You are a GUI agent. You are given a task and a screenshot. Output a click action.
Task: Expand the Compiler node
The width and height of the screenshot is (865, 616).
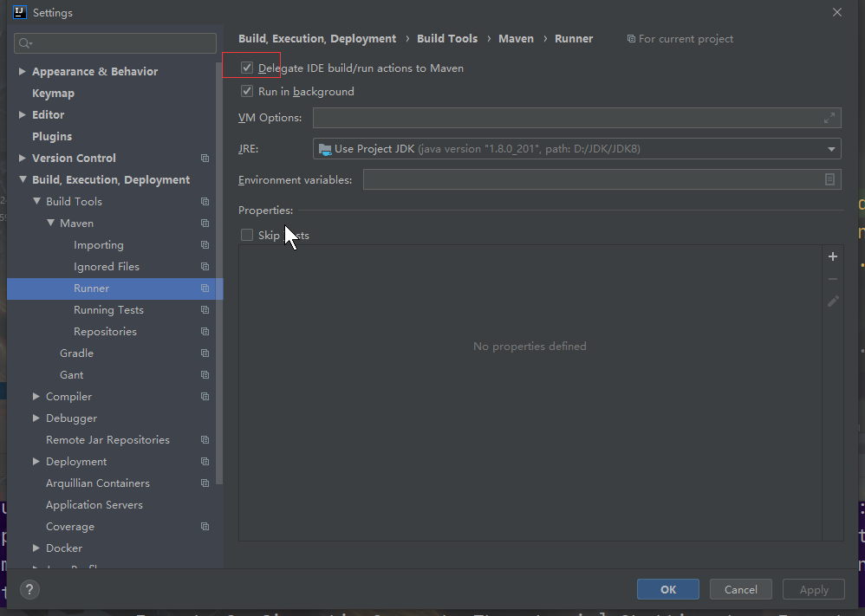(36, 397)
